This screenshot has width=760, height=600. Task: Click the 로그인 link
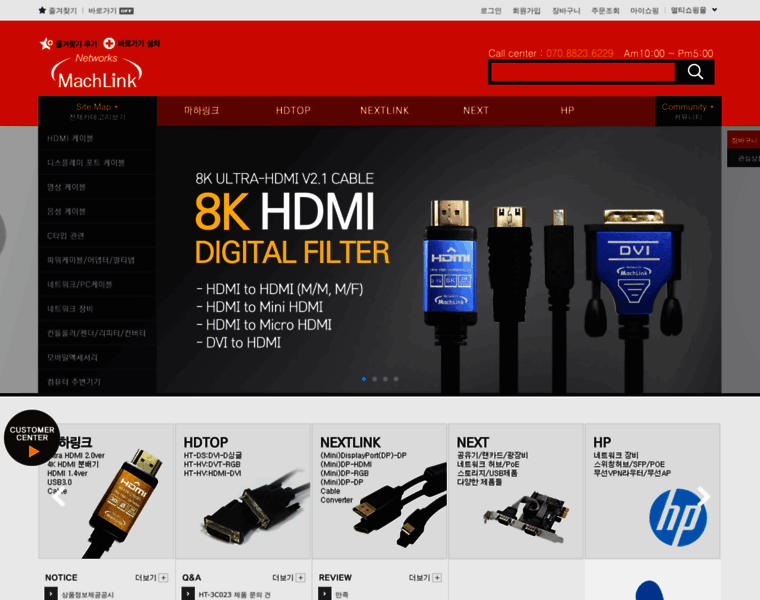(491, 11)
